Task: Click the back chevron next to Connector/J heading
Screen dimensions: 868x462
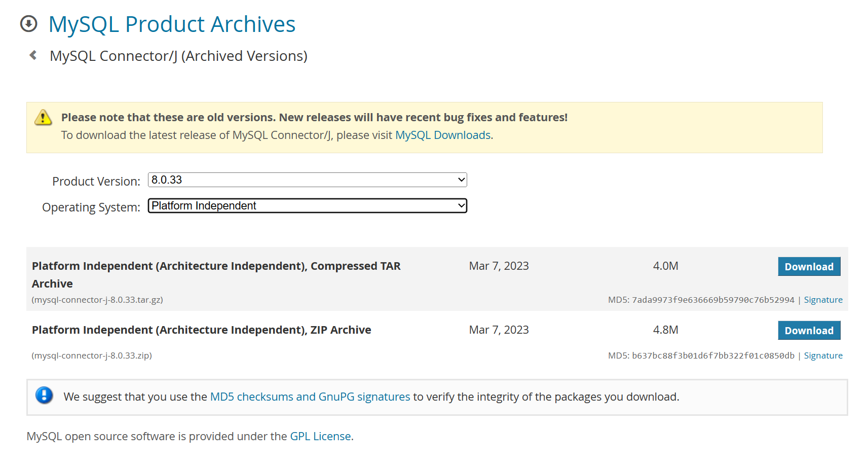Action: [33, 55]
